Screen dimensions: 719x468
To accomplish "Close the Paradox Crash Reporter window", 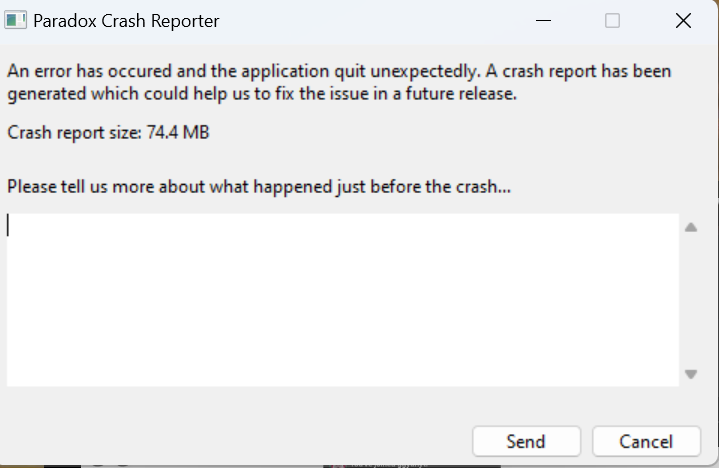I will pos(684,21).
